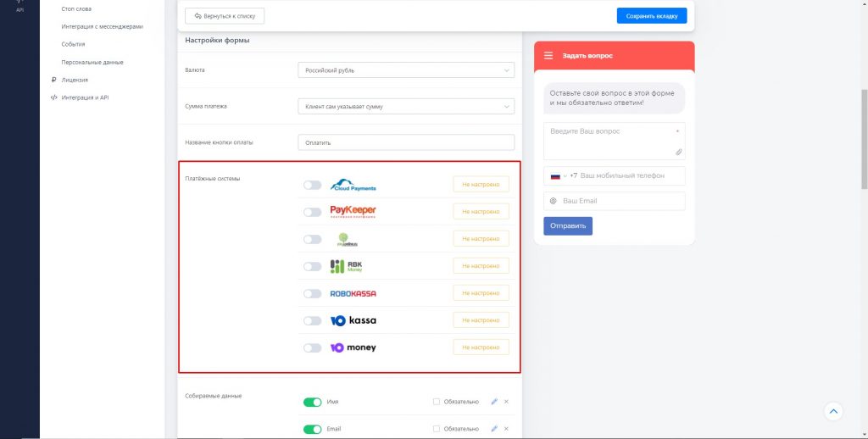Click the paperclip attachment icon
Viewport: 868px width, 439px height.
(x=678, y=152)
